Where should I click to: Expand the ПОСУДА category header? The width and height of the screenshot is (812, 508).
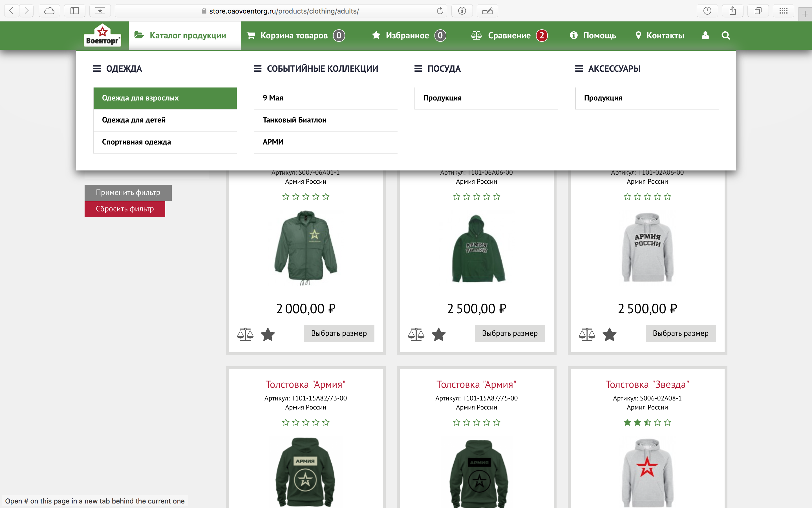[x=437, y=69]
